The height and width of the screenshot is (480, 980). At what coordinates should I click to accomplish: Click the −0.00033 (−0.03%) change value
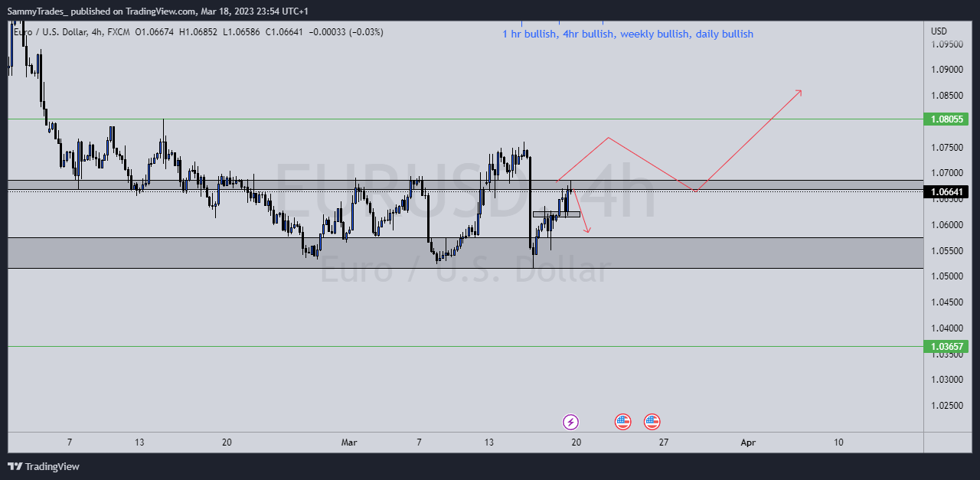point(345,32)
